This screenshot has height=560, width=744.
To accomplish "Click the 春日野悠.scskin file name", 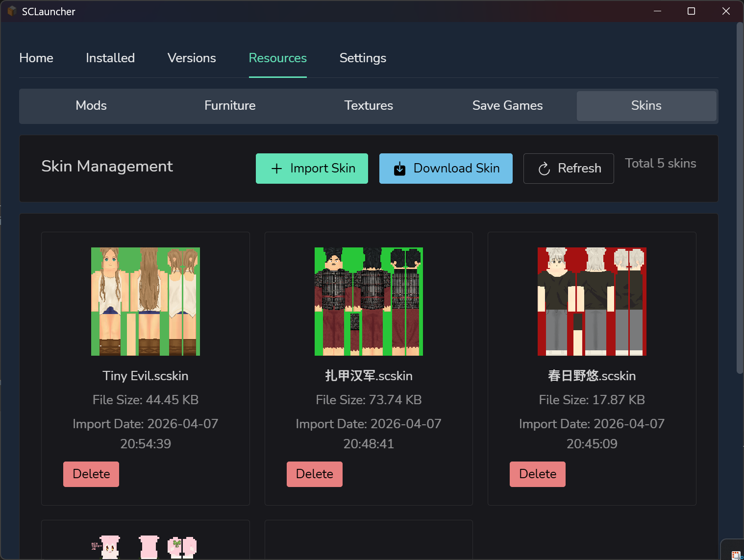I will tap(592, 376).
